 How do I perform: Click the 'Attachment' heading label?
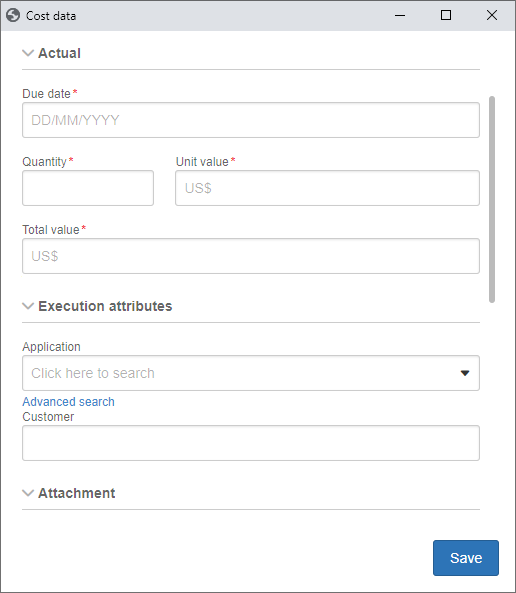tap(77, 493)
